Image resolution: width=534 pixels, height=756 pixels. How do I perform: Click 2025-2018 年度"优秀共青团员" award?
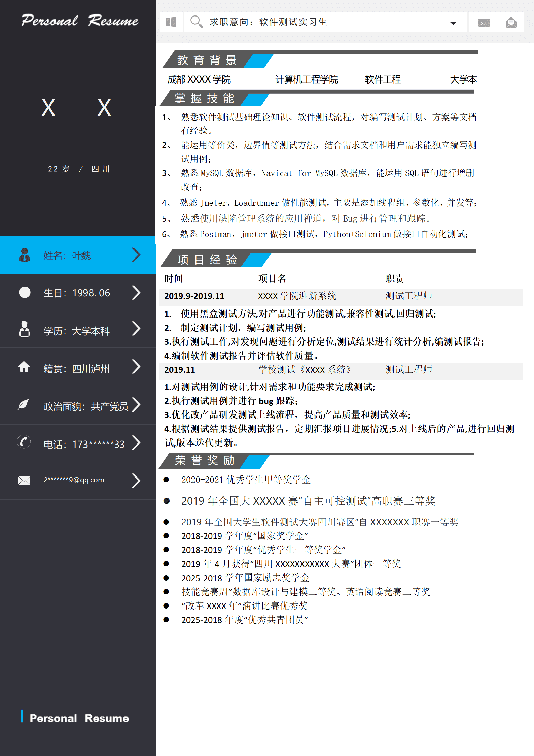pyautogui.click(x=245, y=620)
